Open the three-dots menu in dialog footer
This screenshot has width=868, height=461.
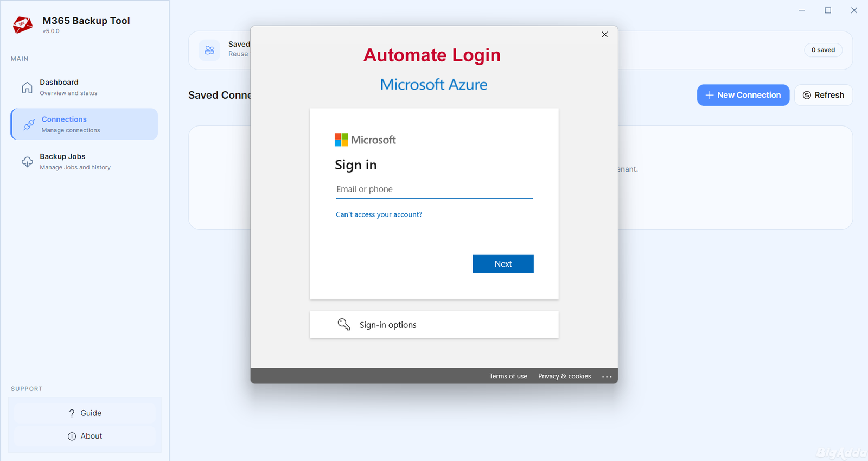[607, 376]
